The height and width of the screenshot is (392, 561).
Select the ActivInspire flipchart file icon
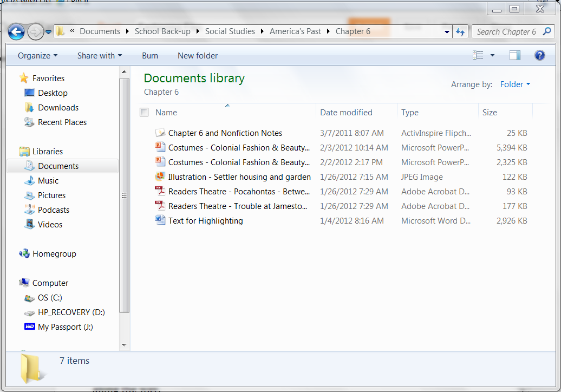pos(160,133)
